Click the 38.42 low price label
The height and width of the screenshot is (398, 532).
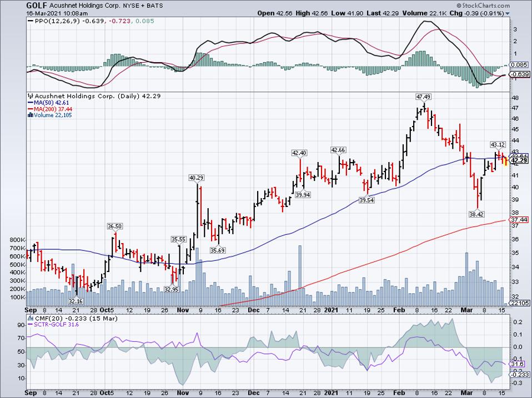coord(476,214)
